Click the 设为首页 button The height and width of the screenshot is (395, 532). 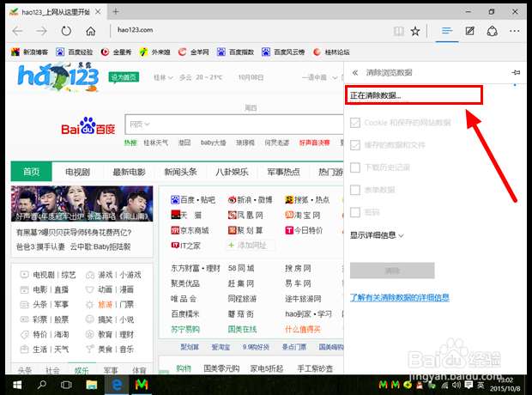click(124, 77)
